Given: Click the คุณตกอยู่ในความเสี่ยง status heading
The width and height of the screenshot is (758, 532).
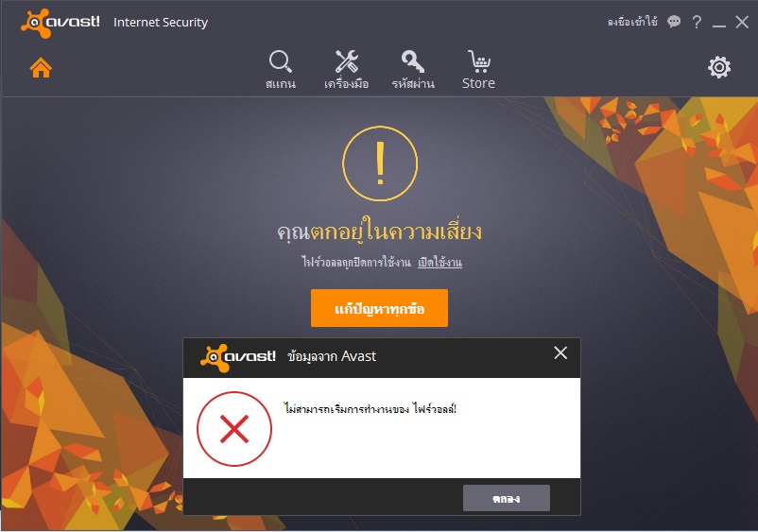Looking at the screenshot, I should 380,231.
